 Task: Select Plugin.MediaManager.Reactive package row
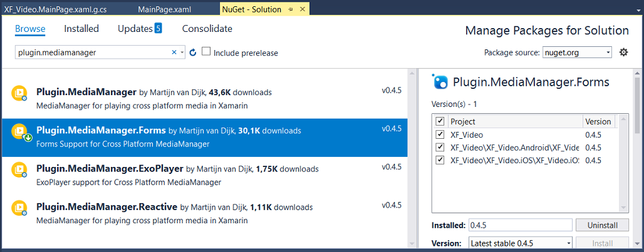click(204, 213)
